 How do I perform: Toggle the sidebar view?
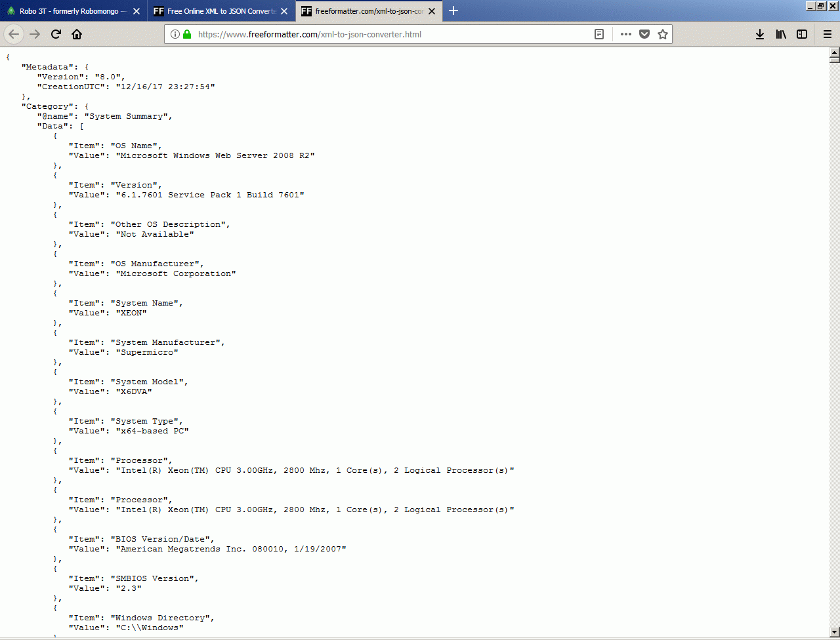coord(802,34)
